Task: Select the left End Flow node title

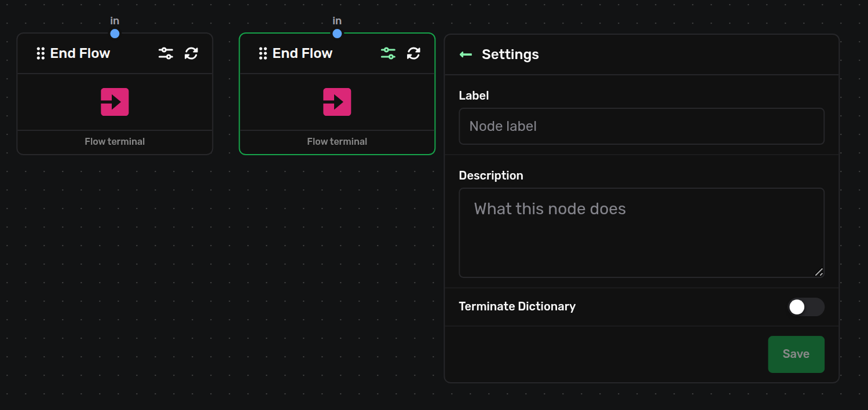Action: (80, 53)
